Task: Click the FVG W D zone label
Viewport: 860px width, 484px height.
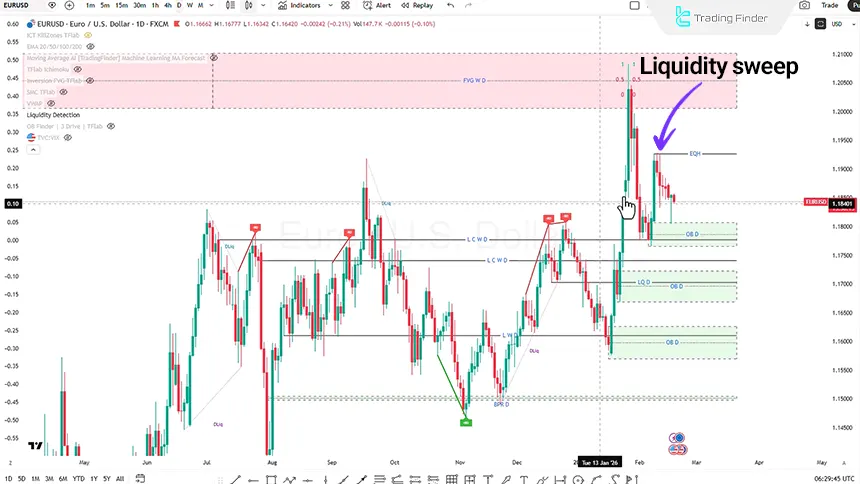Action: coord(474,81)
